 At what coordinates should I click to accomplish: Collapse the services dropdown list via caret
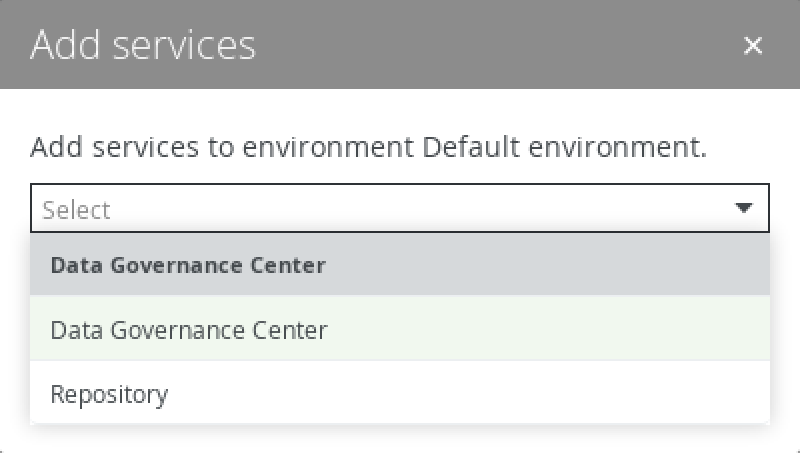coord(743,209)
